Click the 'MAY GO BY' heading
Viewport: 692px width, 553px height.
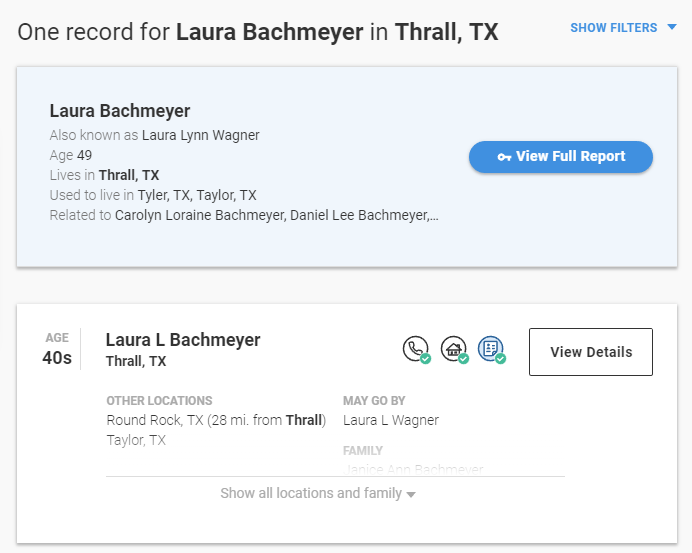(374, 401)
